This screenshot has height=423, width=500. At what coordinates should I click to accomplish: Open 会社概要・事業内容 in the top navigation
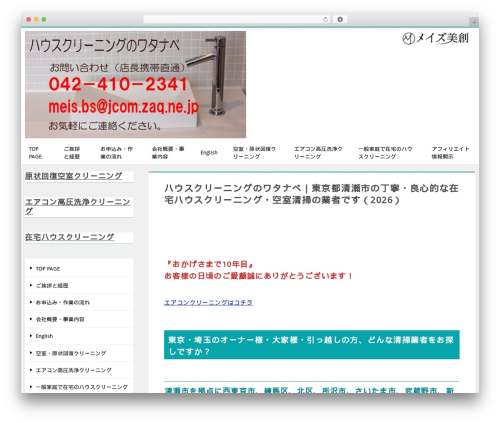coord(168,153)
